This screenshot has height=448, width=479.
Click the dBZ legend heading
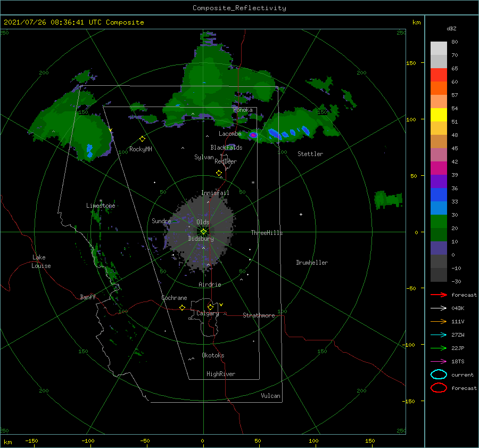click(451, 28)
